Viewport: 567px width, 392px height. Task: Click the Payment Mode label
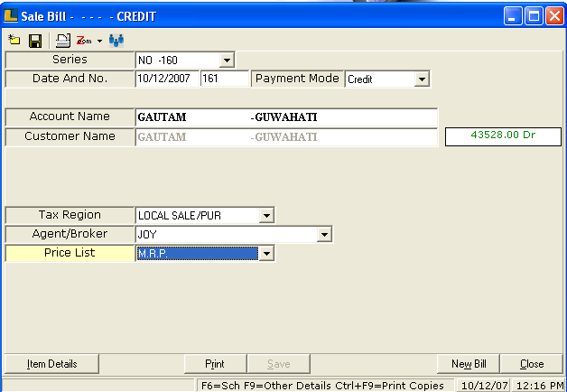point(297,79)
